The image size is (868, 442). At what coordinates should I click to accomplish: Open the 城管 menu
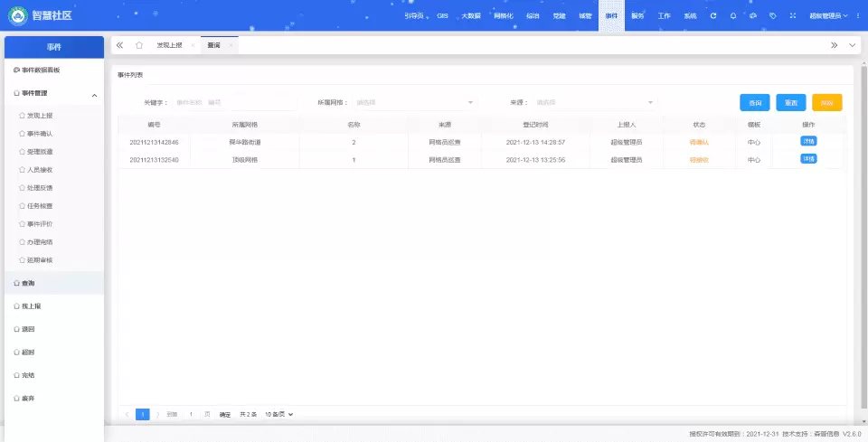[x=585, y=16]
